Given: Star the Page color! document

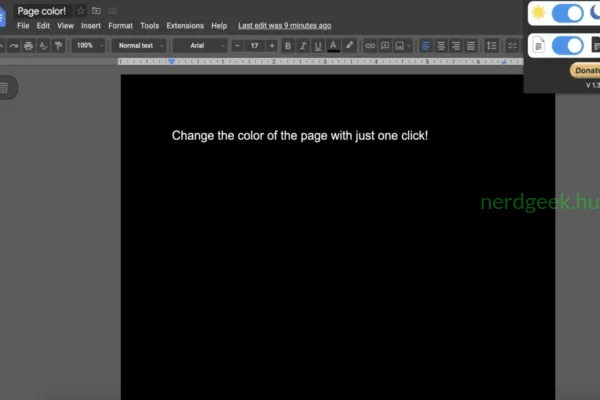Looking at the screenshot, I should point(80,11).
